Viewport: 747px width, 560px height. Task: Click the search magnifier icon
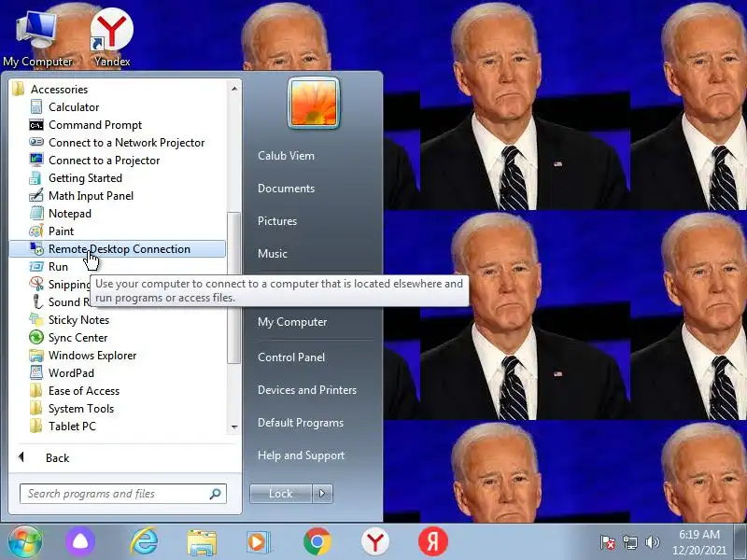[x=216, y=494]
